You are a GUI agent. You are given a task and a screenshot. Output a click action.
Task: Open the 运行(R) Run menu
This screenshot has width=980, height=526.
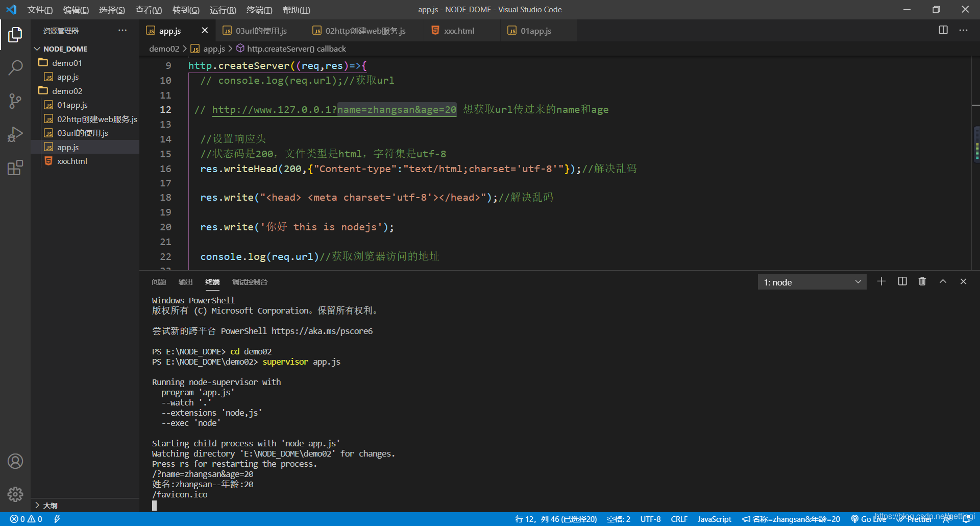(x=223, y=10)
